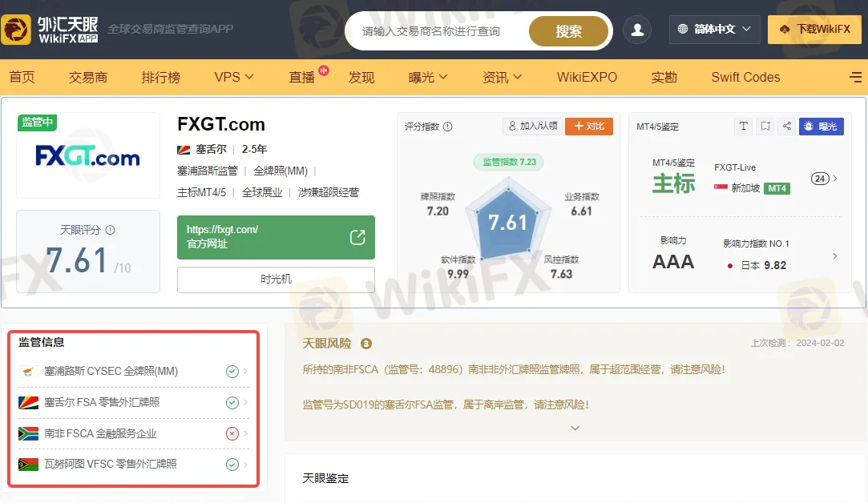The image size is (868, 503).
Task: Open the hamburger menu in the nav bar
Action: click(x=855, y=78)
